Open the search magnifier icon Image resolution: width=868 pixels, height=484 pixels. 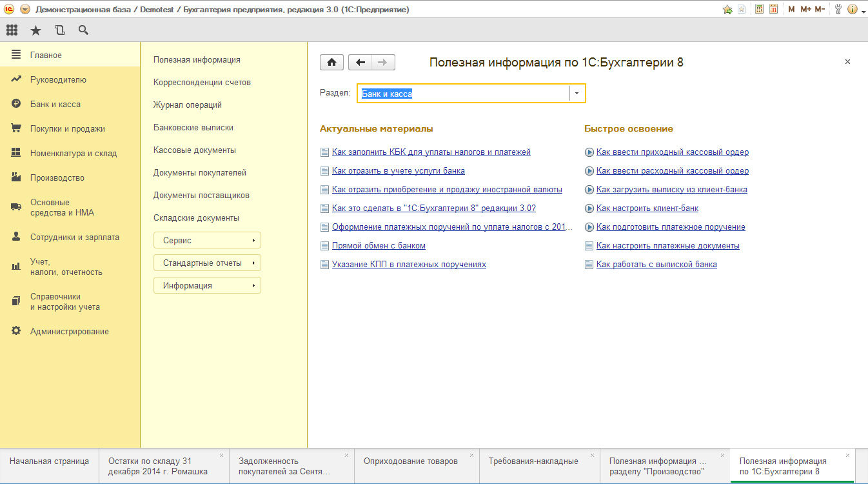(x=83, y=30)
